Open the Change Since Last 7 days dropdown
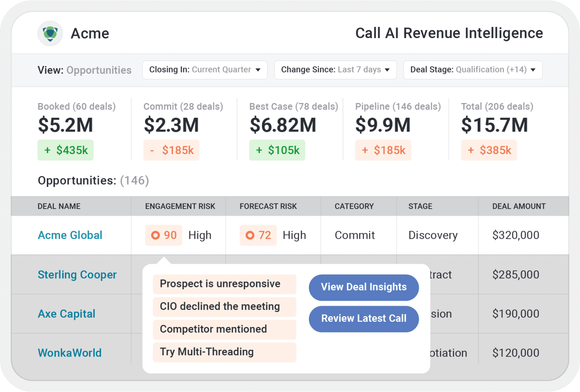Viewport: 580px width, 392px height. [335, 70]
